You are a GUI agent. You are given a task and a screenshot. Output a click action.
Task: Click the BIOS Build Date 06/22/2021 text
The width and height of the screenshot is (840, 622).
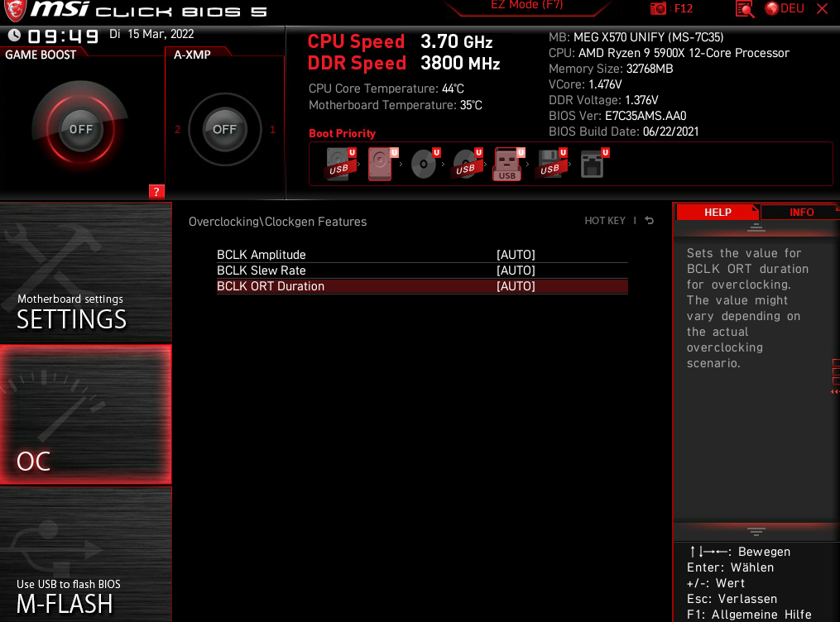(x=623, y=132)
